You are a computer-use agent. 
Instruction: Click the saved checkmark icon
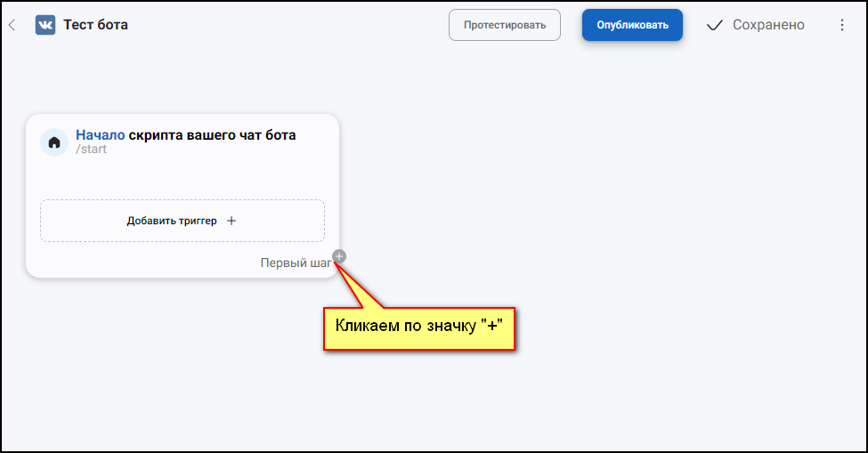pyautogui.click(x=715, y=25)
